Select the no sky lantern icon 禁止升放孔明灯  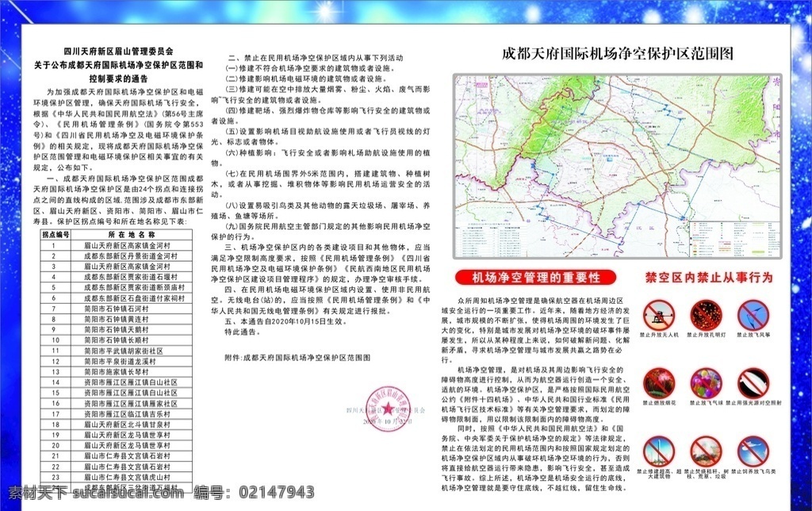[706, 315]
